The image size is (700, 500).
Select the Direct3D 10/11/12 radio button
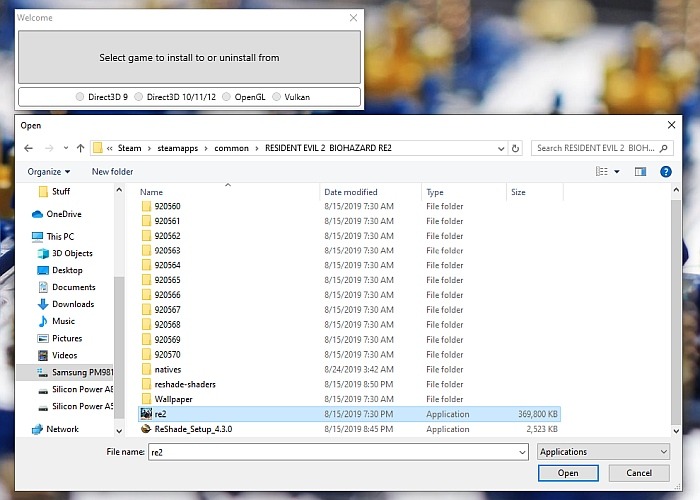point(139,97)
